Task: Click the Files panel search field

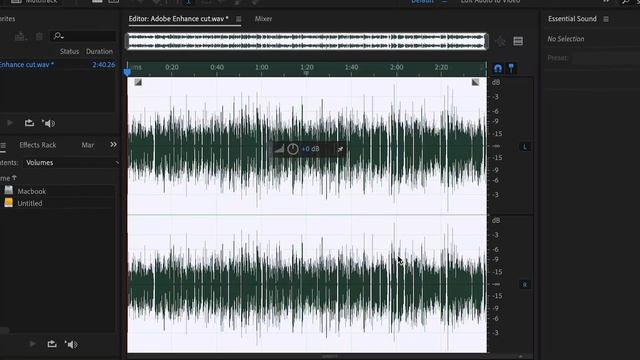Action: tap(83, 36)
